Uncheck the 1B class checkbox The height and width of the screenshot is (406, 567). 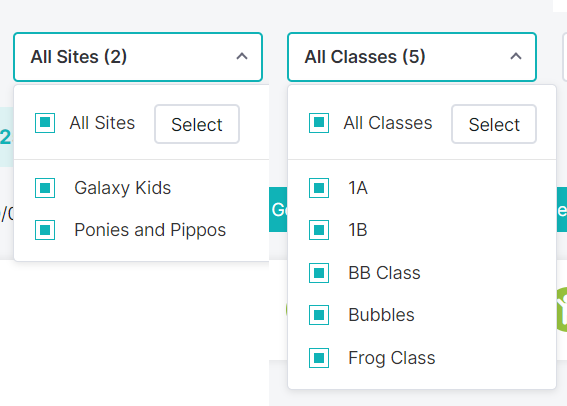point(319,230)
